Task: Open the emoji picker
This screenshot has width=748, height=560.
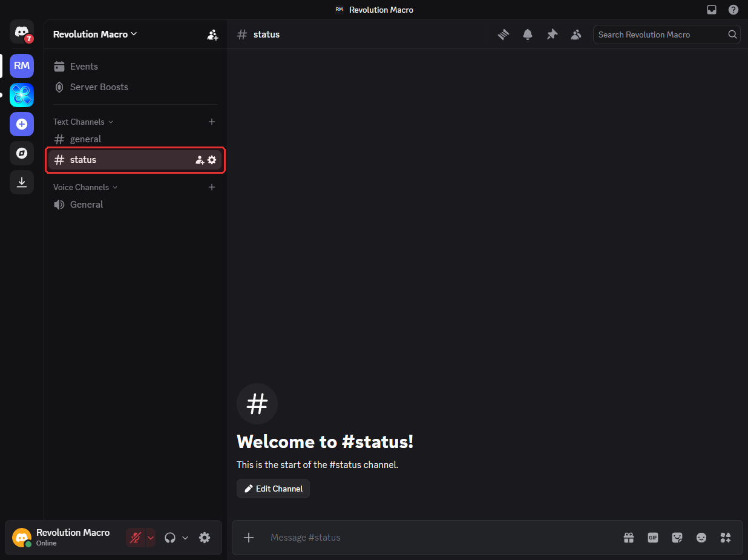Action: [x=701, y=538]
